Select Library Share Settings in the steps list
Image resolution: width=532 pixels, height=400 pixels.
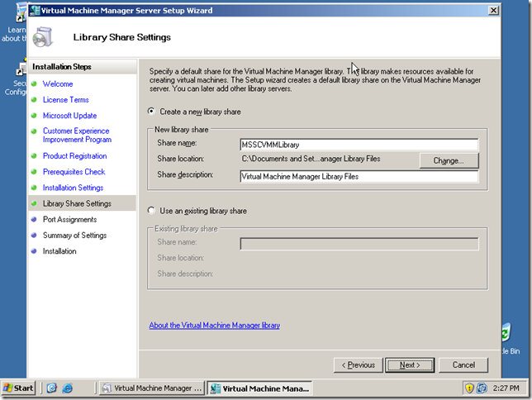tap(82, 203)
